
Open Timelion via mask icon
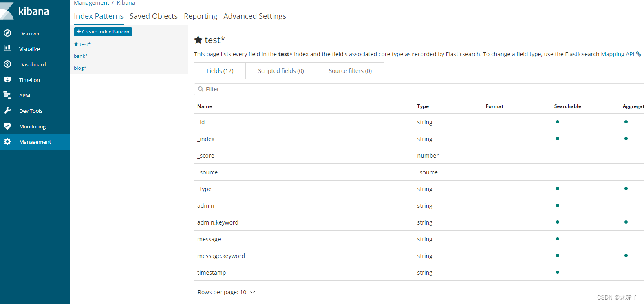pyautogui.click(x=7, y=79)
